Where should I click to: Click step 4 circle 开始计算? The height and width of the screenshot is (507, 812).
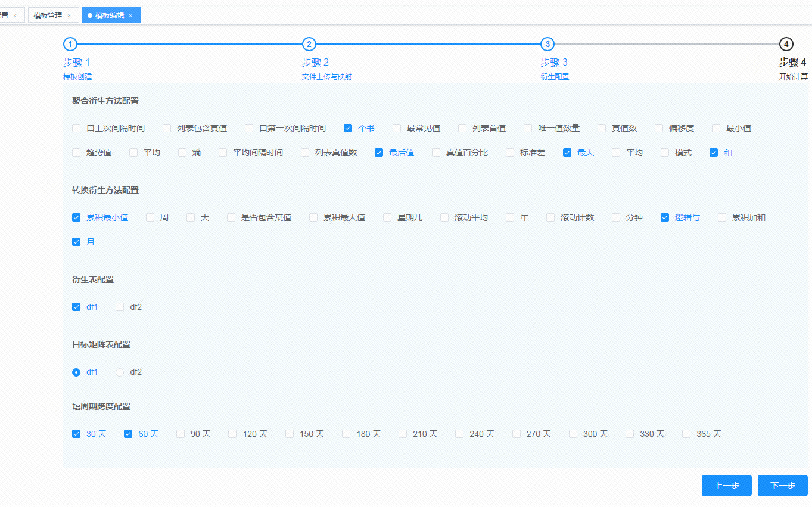[786, 44]
